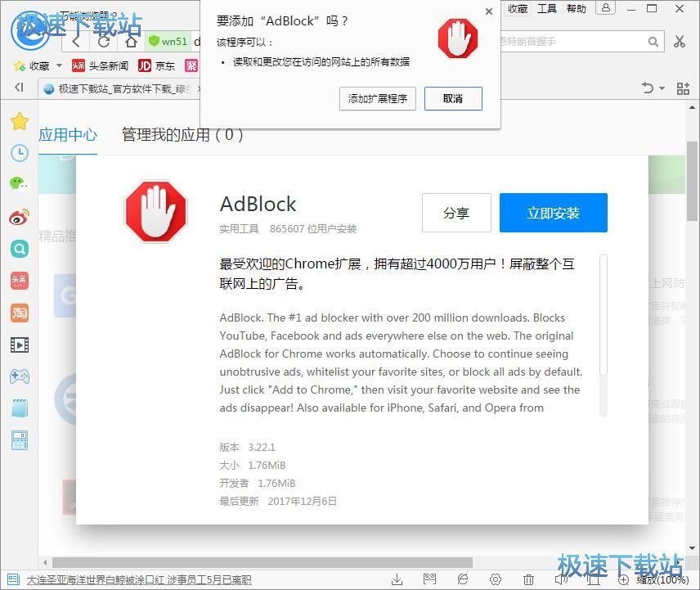Click the horizontal scrollbar at the bottom
The height and width of the screenshot is (590, 700).
(x=262, y=562)
